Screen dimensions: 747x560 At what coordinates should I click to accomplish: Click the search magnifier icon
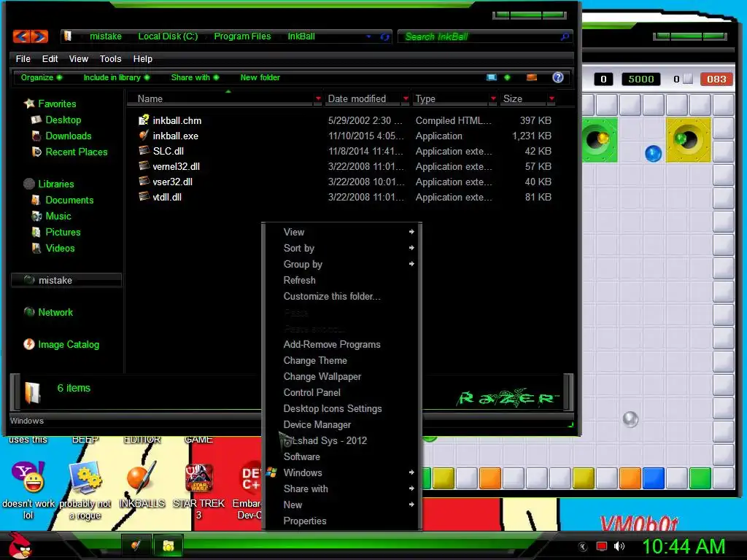pyautogui.click(x=565, y=36)
